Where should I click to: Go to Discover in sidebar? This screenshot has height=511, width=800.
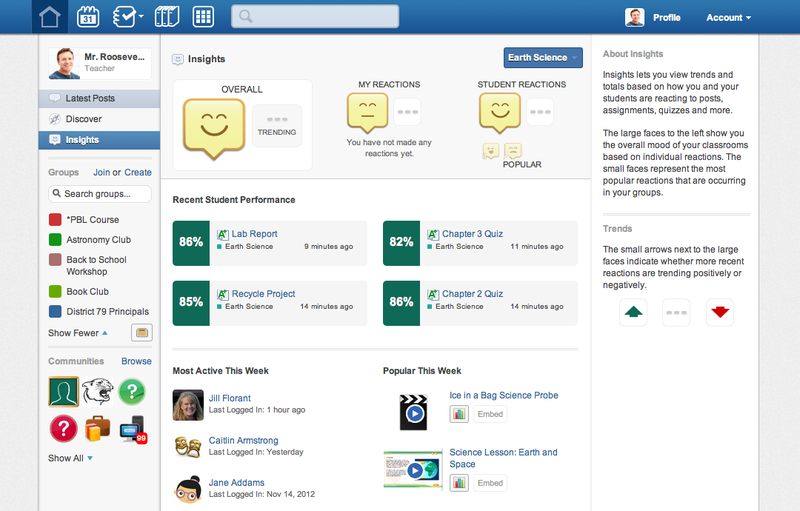tap(84, 119)
